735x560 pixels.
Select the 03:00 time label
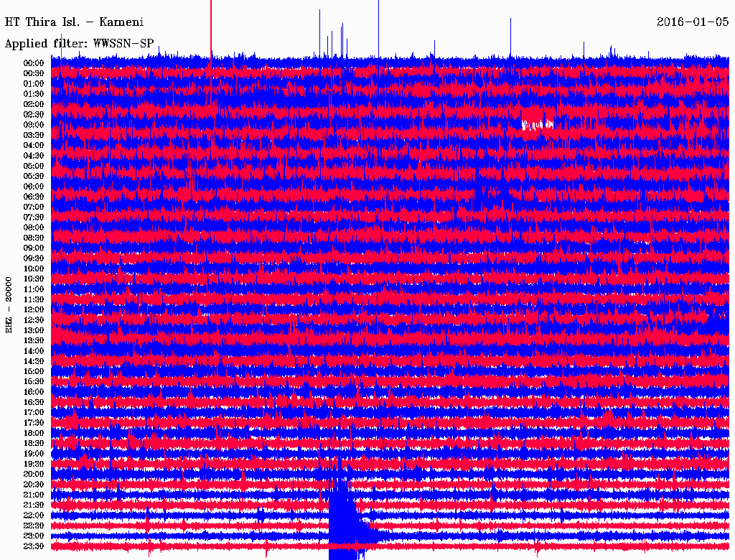click(34, 125)
